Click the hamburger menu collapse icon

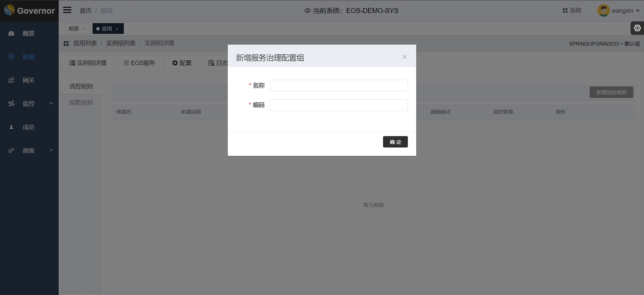tap(67, 10)
